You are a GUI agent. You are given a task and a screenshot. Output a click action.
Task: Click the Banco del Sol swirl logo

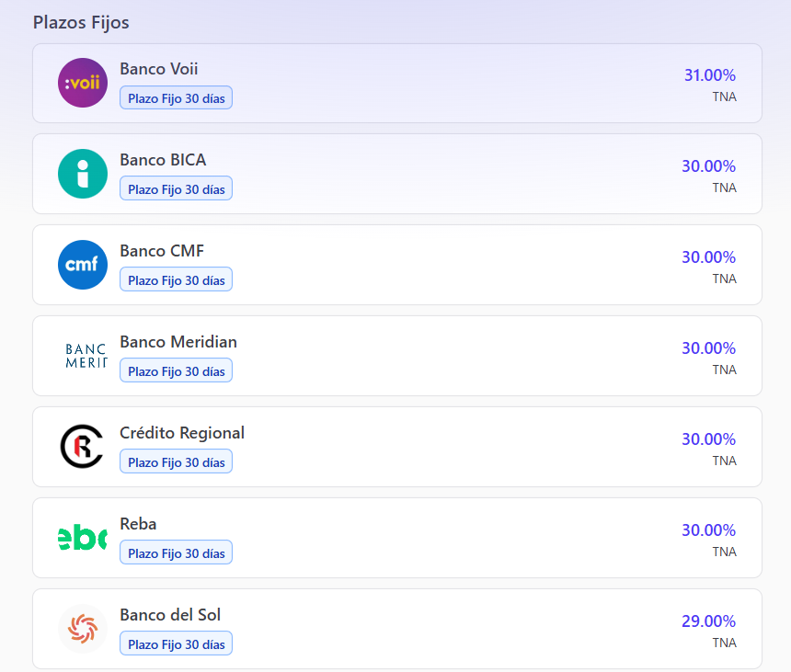coord(83,629)
